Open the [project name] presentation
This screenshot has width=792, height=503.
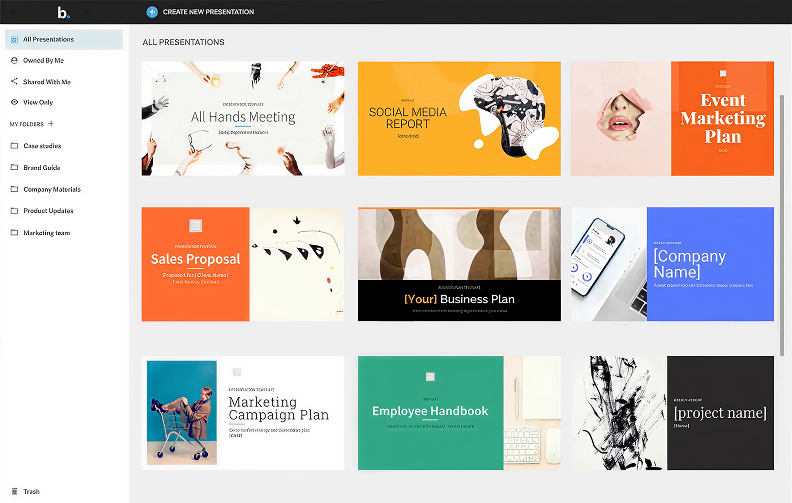pyautogui.click(x=672, y=413)
